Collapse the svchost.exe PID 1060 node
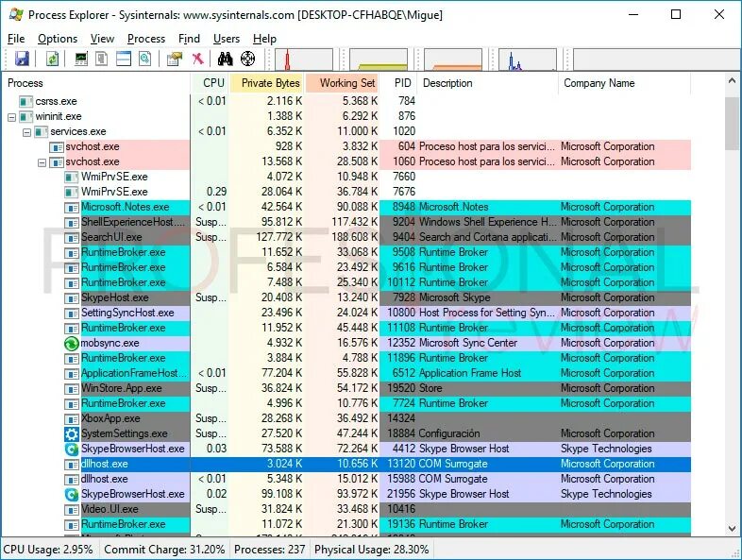Screen dimensions: 742x560 coord(42,162)
